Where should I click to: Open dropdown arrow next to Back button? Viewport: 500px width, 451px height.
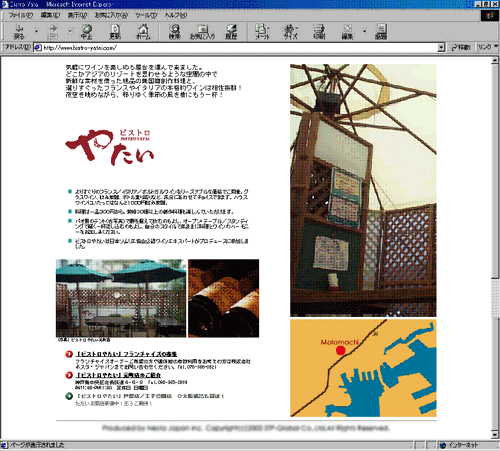tap(37, 31)
